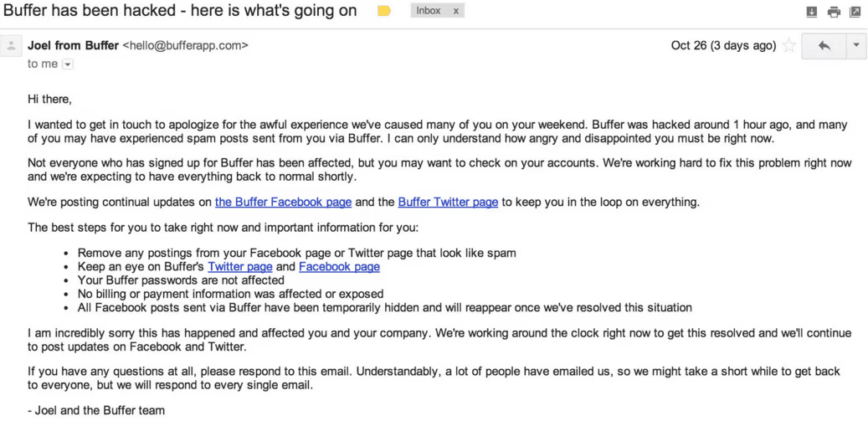Click the sender name "Joel from Buffer"

73,46
